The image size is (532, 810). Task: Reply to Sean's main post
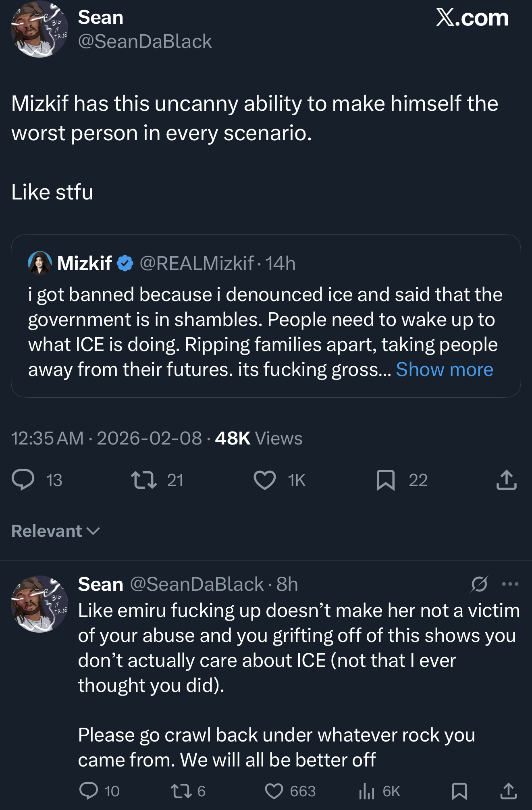(23, 480)
